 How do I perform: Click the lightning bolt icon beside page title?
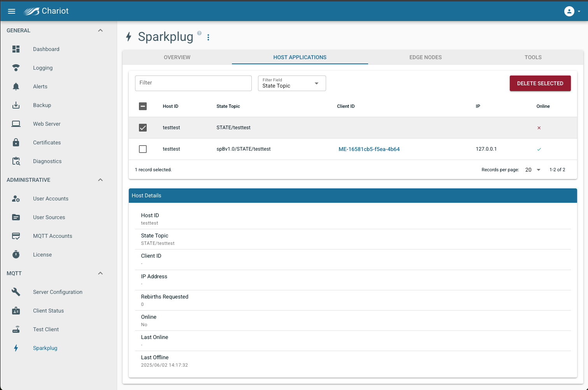tap(129, 37)
